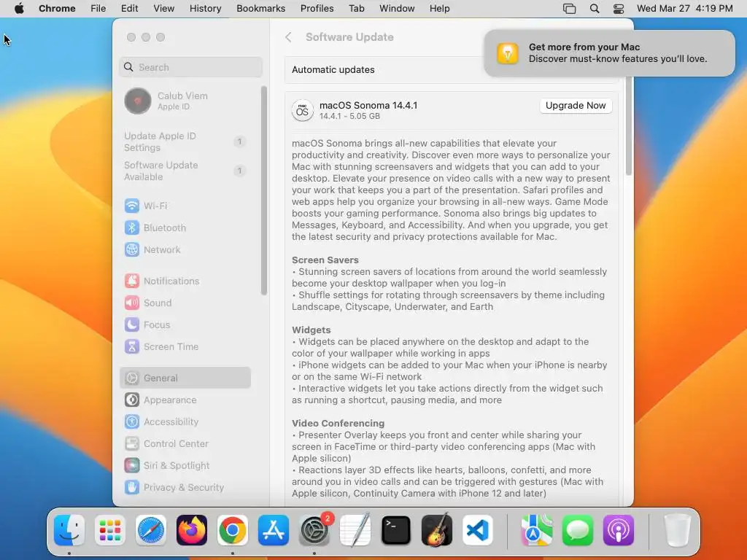Open Launchpad from the Dock
This screenshot has height=560, width=747.
110,530
